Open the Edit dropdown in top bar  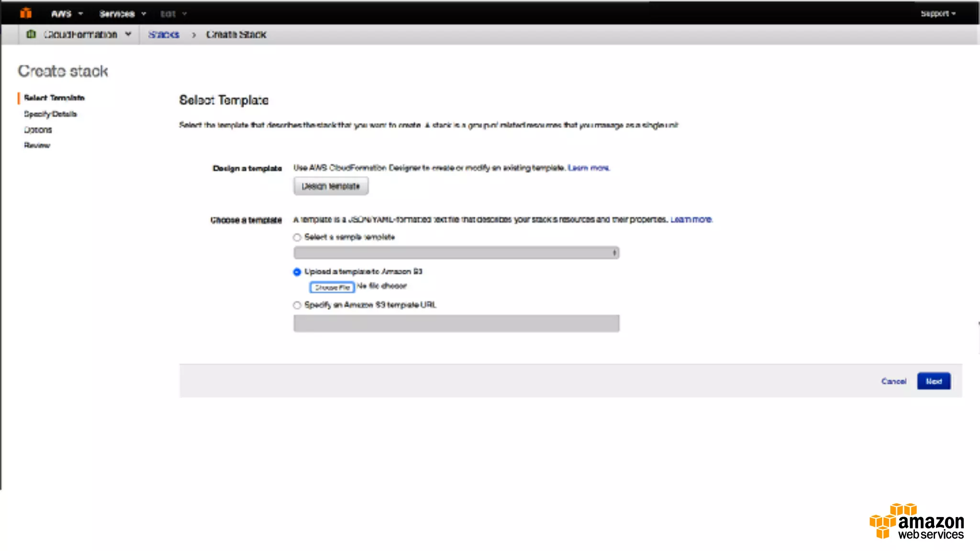point(173,14)
